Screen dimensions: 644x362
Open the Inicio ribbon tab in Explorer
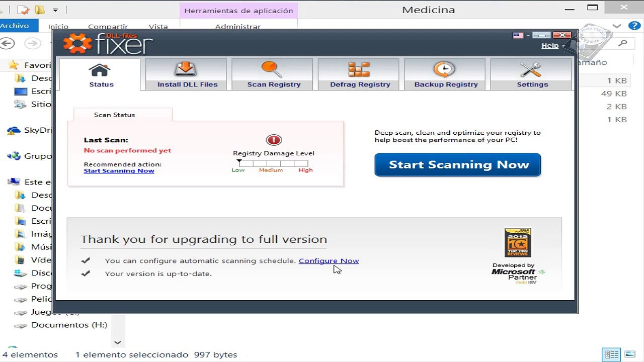click(x=58, y=27)
